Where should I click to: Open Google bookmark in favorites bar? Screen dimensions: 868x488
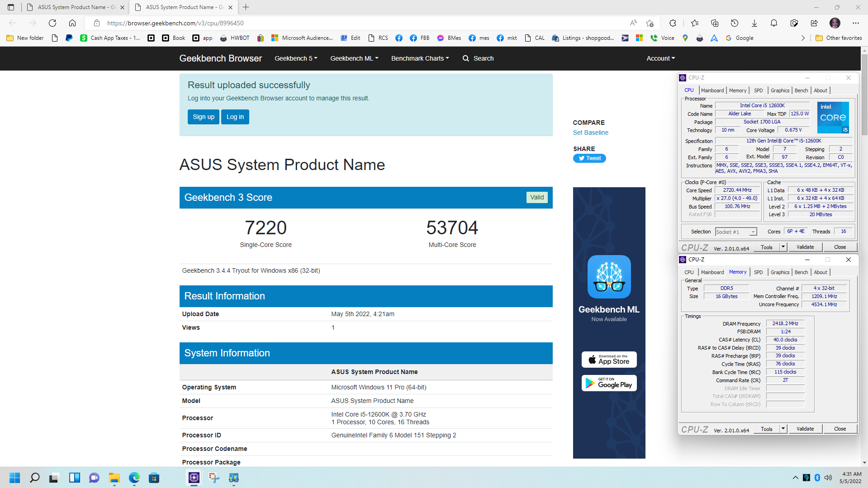[740, 38]
